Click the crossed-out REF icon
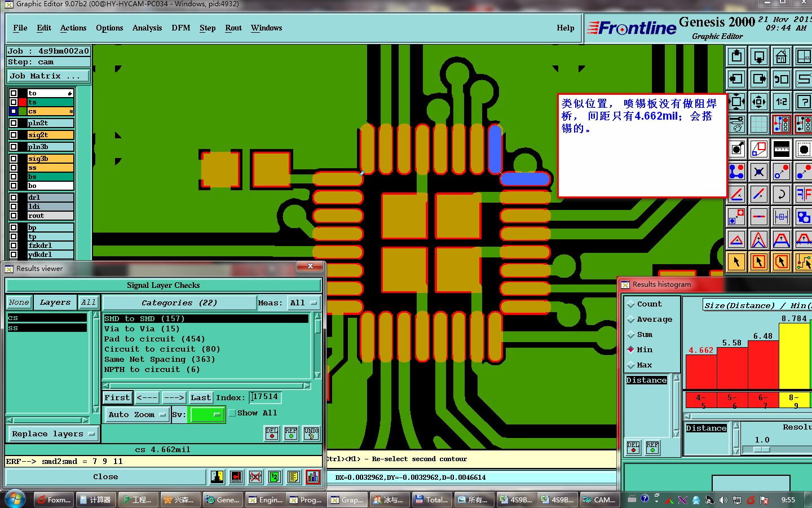812x508 pixels. pos(255,477)
